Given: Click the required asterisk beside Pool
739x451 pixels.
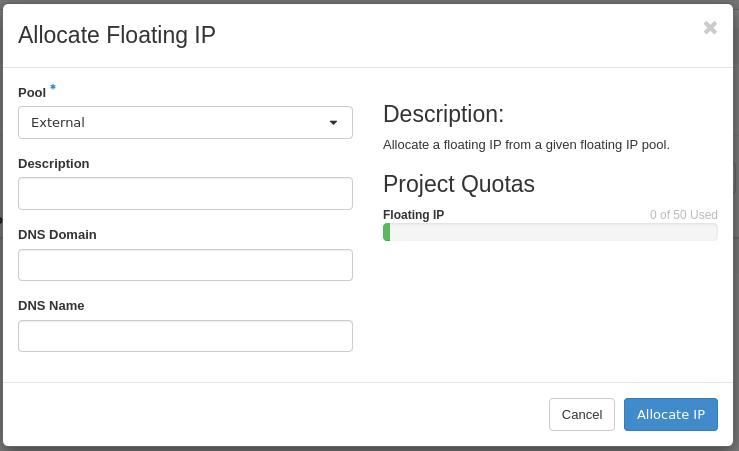Looking at the screenshot, I should click(53, 88).
